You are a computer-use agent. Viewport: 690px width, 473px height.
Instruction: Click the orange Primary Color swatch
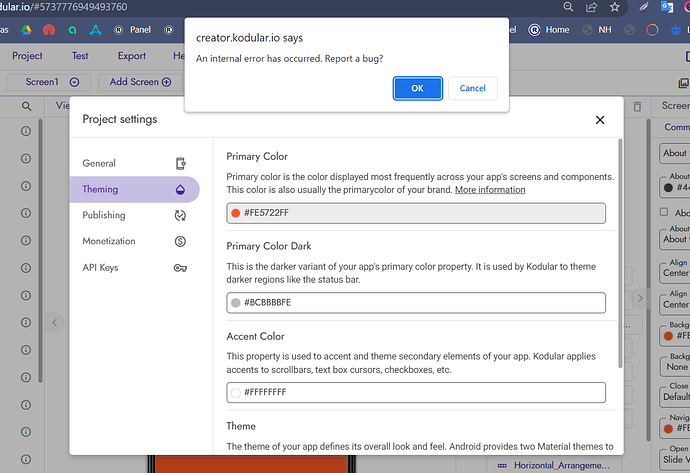tap(235, 213)
